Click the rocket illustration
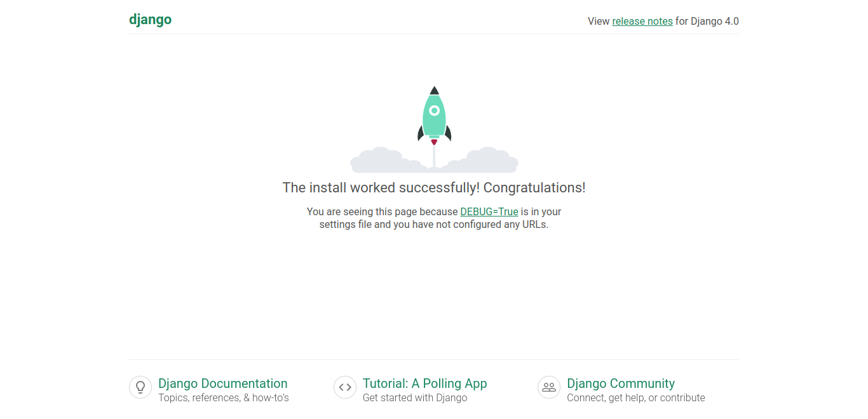Viewport: 868px width, 419px height. (x=434, y=129)
